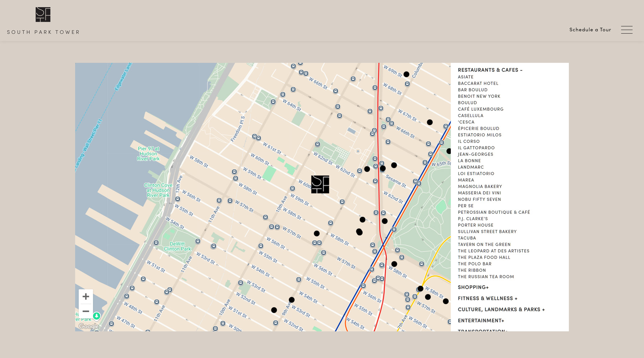644x358 pixels.
Task: Click Pier 97 at Hudson River Park label
Action: coord(148,154)
